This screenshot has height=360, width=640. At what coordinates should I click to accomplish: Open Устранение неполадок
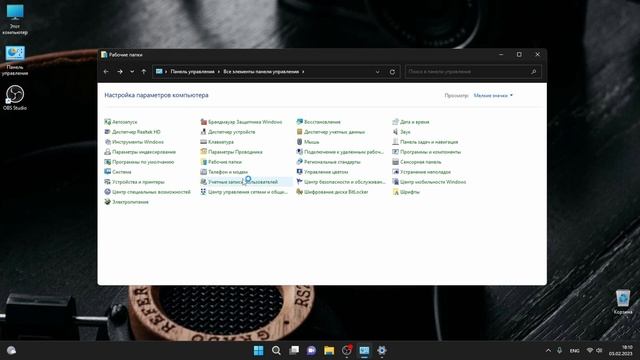[422, 172]
